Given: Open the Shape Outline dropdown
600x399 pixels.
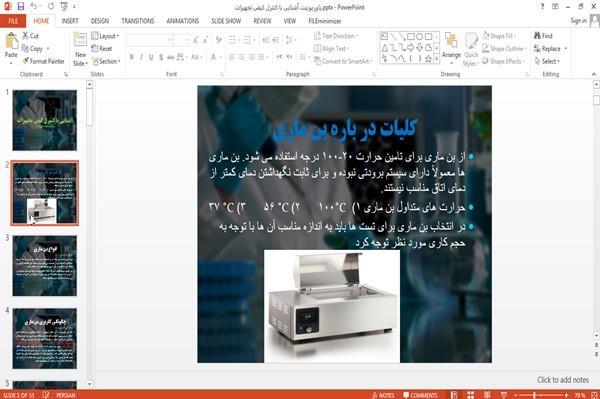Looking at the screenshot, I should [x=504, y=49].
